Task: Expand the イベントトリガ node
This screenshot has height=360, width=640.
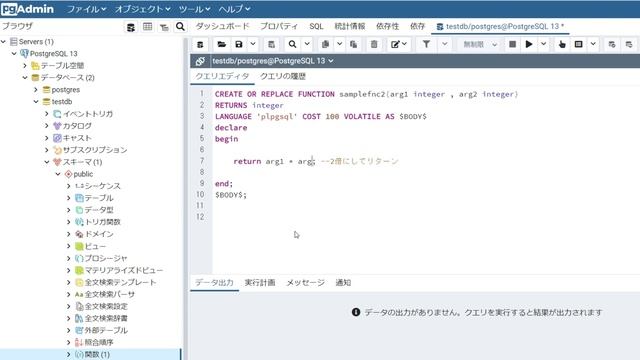Action: click(47, 114)
